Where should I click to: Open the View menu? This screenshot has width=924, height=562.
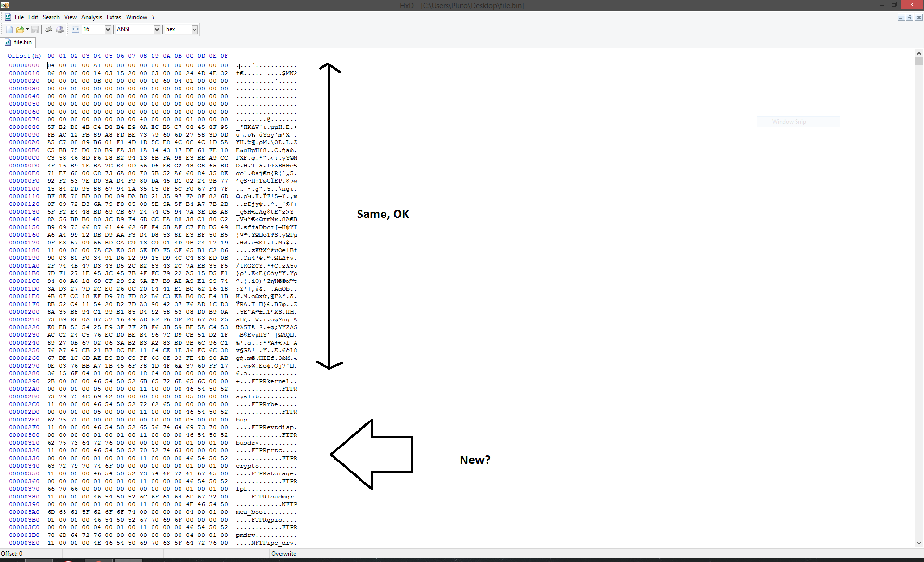tap(70, 17)
